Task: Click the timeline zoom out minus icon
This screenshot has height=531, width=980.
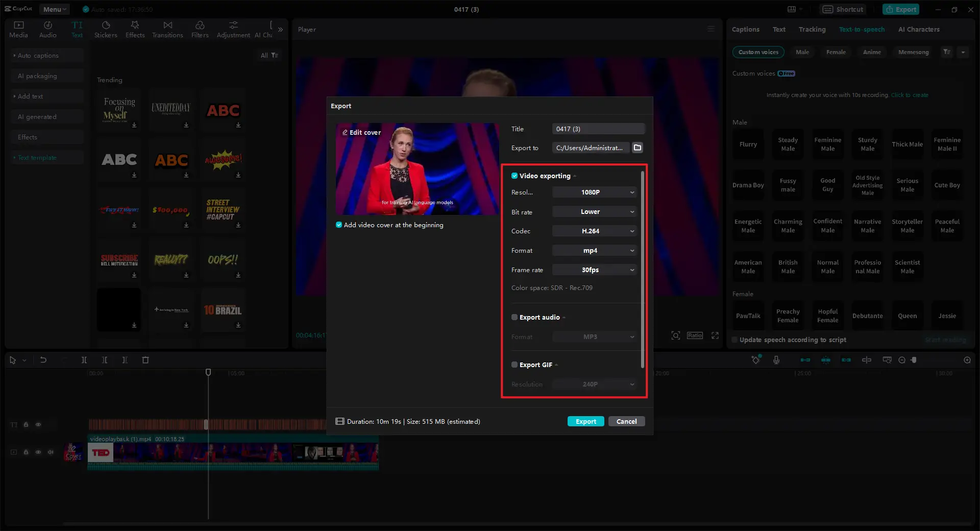Action: point(902,360)
